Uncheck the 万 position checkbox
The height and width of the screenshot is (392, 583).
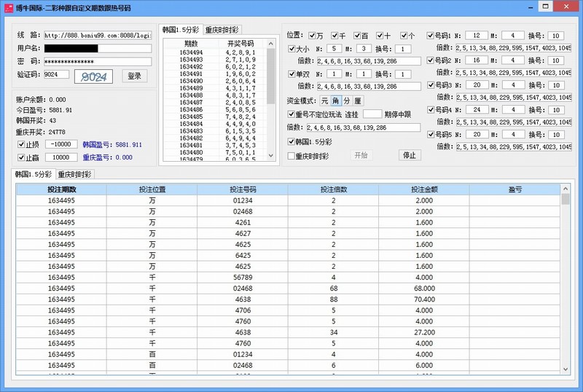pyautogui.click(x=312, y=35)
